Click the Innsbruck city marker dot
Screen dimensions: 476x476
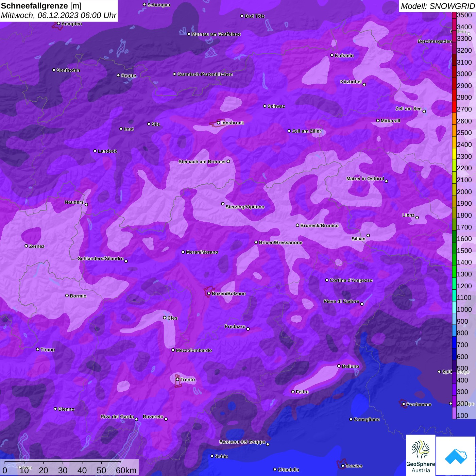[219, 123]
